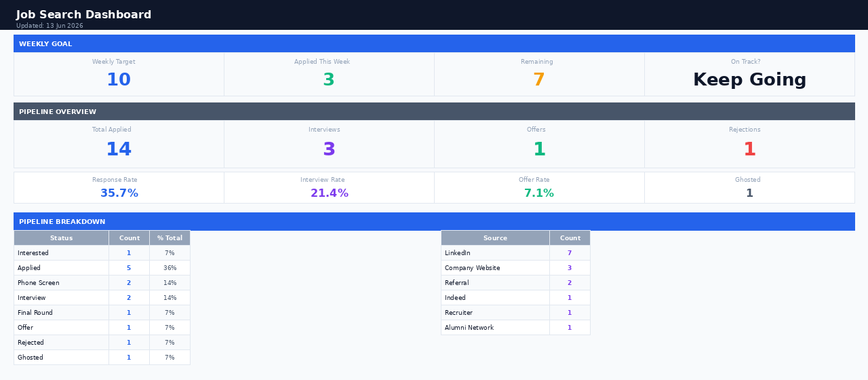Click the Weekly Target label
This screenshot has width=868, height=380.
tap(114, 62)
